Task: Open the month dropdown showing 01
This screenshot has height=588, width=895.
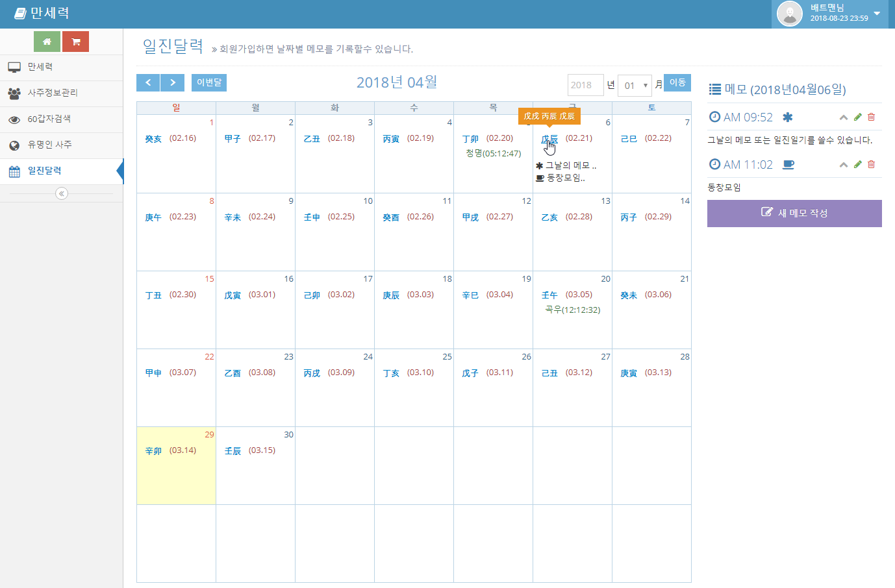Action: [x=635, y=85]
